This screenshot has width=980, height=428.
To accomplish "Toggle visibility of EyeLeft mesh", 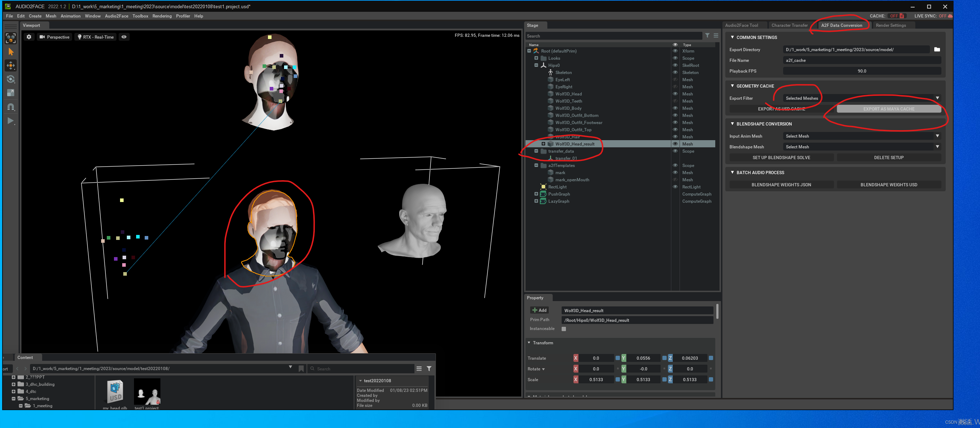I will tap(675, 80).
